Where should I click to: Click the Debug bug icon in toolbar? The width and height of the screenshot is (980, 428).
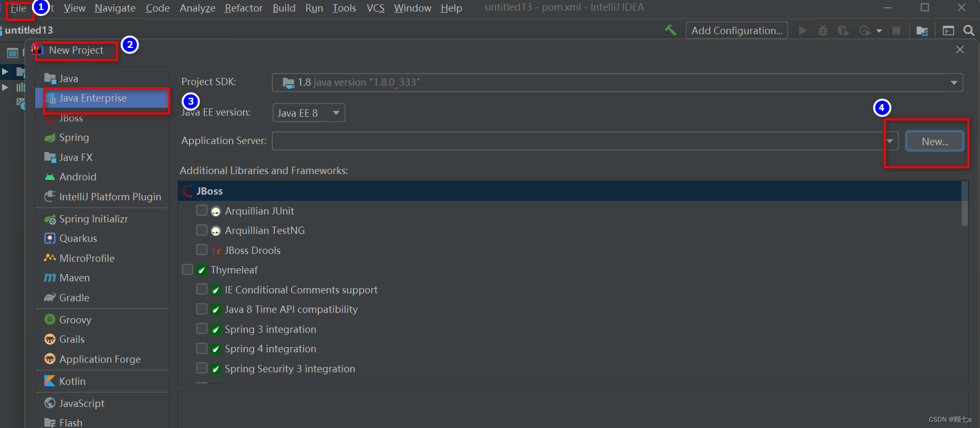click(x=823, y=30)
